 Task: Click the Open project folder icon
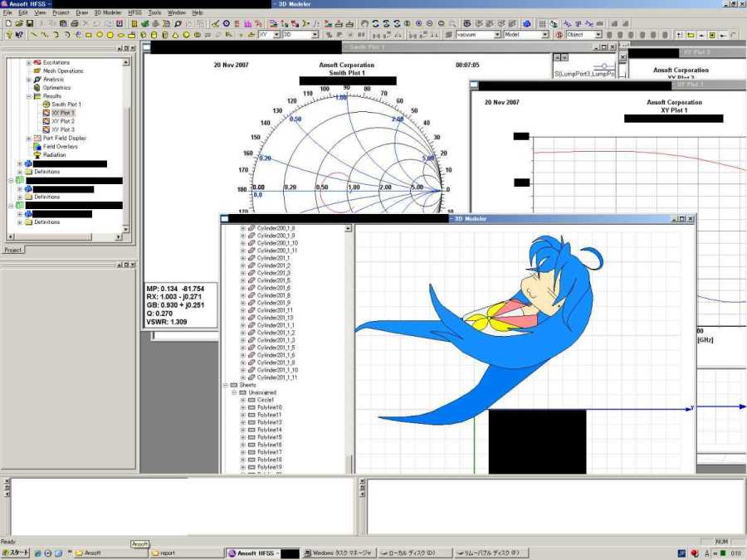click(x=19, y=23)
